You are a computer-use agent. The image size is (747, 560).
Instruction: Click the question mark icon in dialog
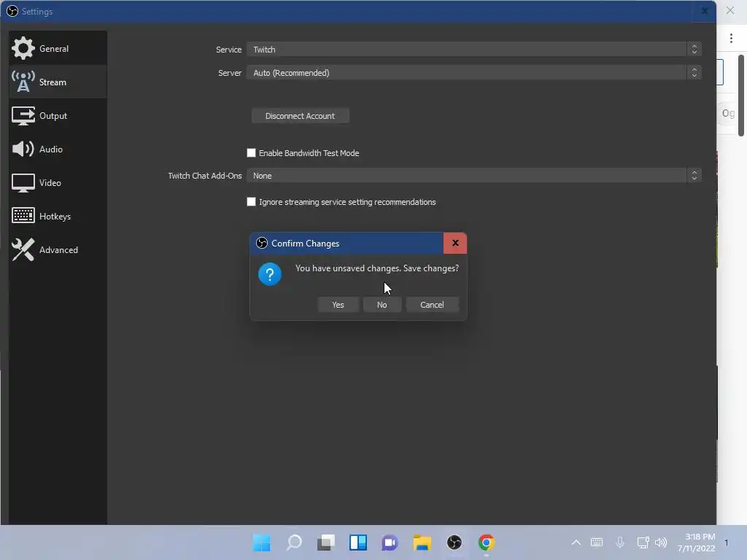270,274
